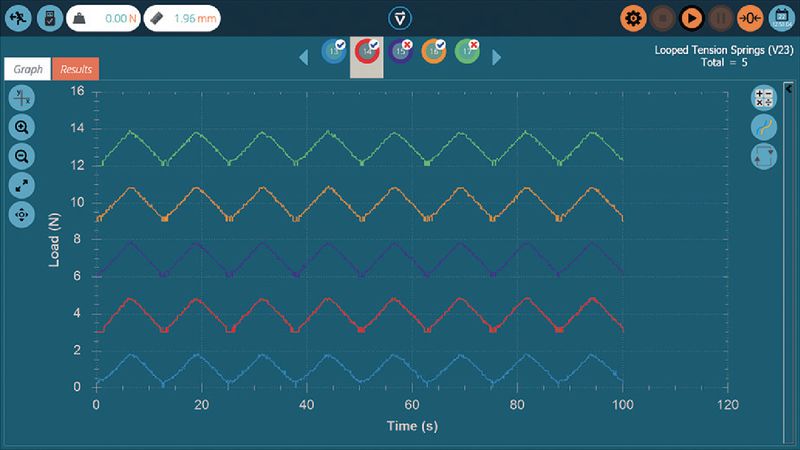Zoom out on the graph
This screenshot has height=450, width=800.
click(x=21, y=155)
